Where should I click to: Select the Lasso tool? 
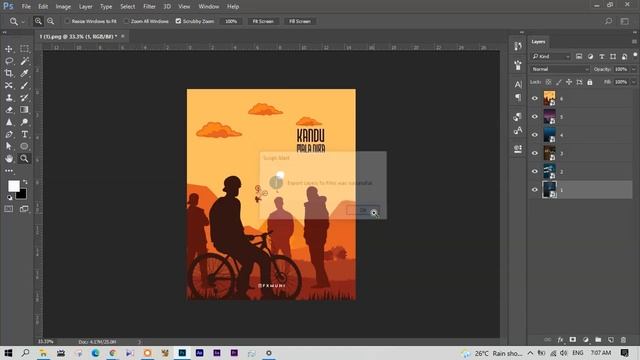coord(9,61)
